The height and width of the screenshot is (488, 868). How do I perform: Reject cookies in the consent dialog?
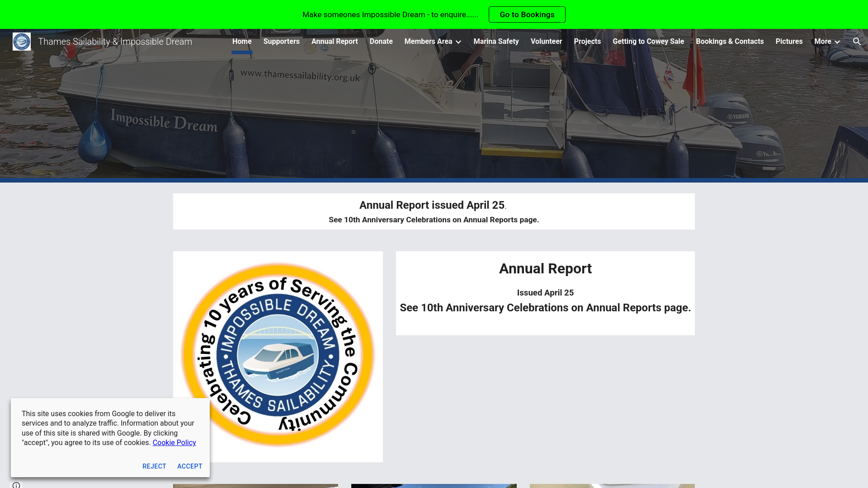154,466
